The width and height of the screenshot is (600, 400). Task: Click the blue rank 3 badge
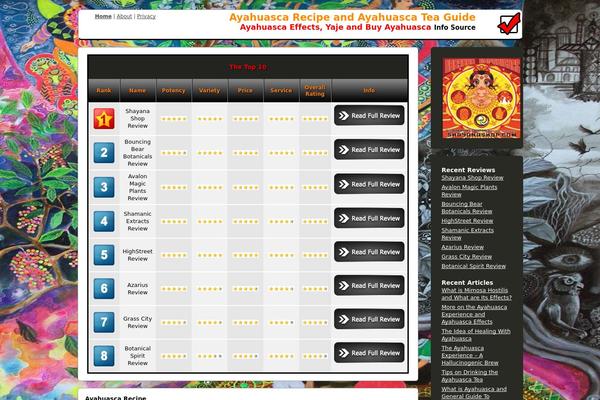pyautogui.click(x=104, y=187)
